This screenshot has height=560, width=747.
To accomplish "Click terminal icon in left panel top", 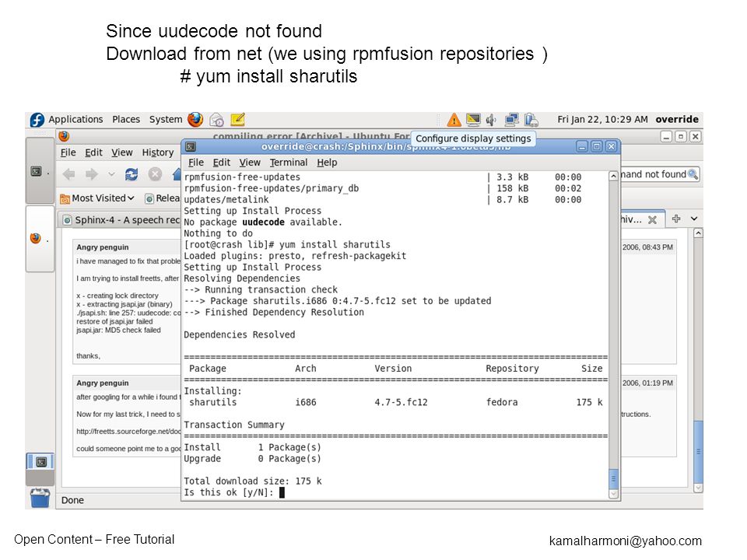I will pyautogui.click(x=37, y=171).
